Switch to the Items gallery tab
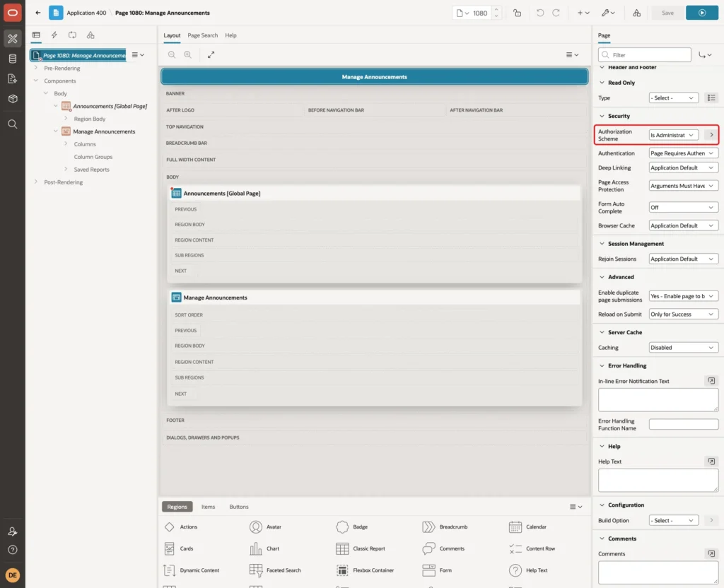 tap(209, 507)
